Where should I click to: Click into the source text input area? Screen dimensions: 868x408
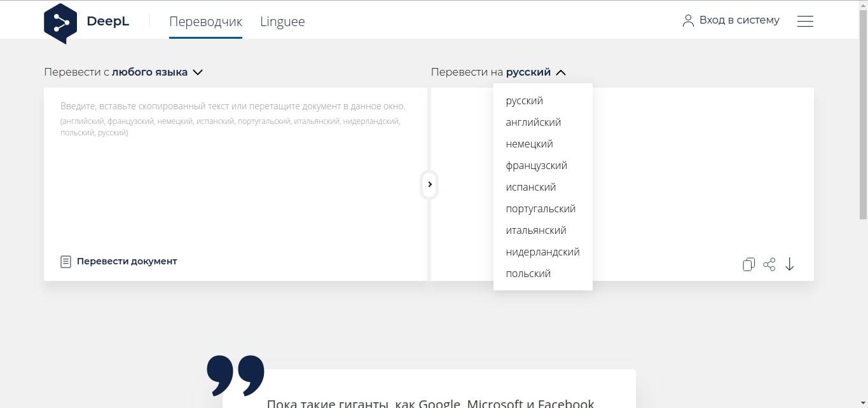(x=235, y=184)
